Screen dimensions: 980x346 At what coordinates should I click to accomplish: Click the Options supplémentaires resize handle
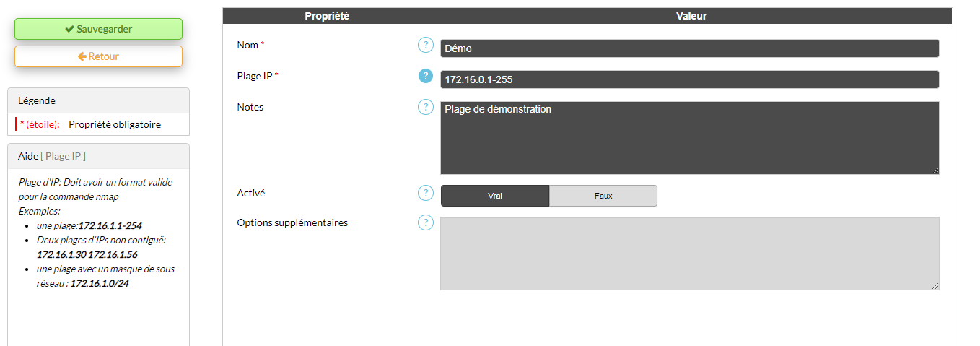(x=935, y=286)
